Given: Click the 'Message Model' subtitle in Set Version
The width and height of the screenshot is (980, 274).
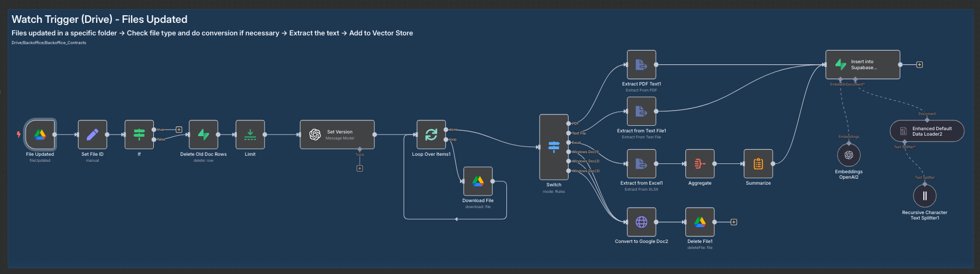Looking at the screenshot, I should click(x=340, y=138).
